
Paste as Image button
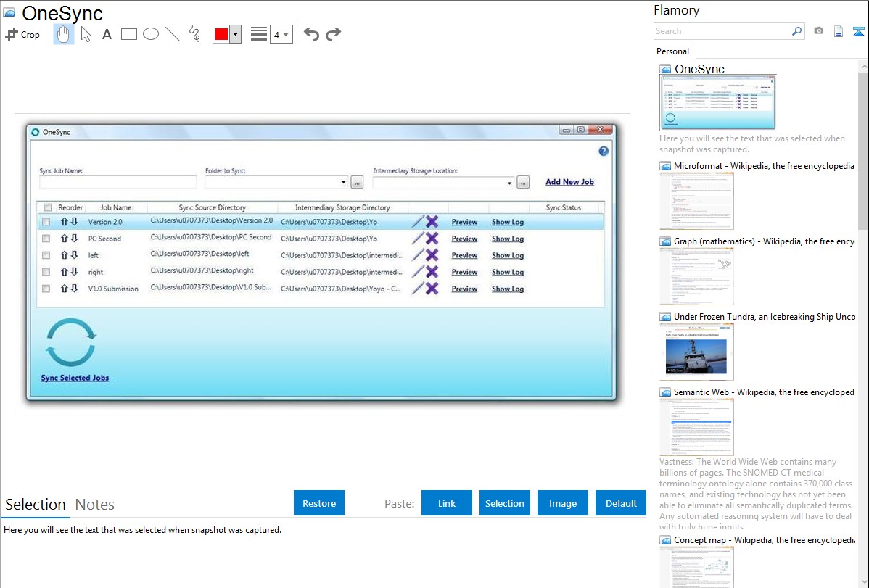[x=562, y=503]
